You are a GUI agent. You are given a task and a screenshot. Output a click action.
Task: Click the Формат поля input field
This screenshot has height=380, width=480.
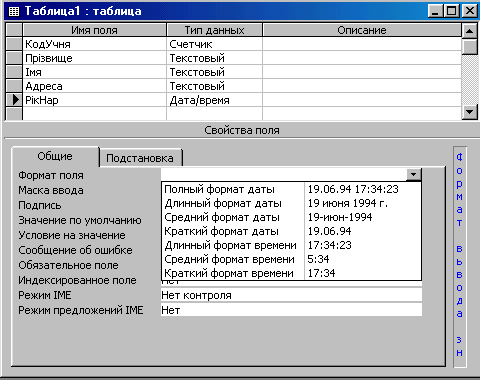tap(284, 174)
